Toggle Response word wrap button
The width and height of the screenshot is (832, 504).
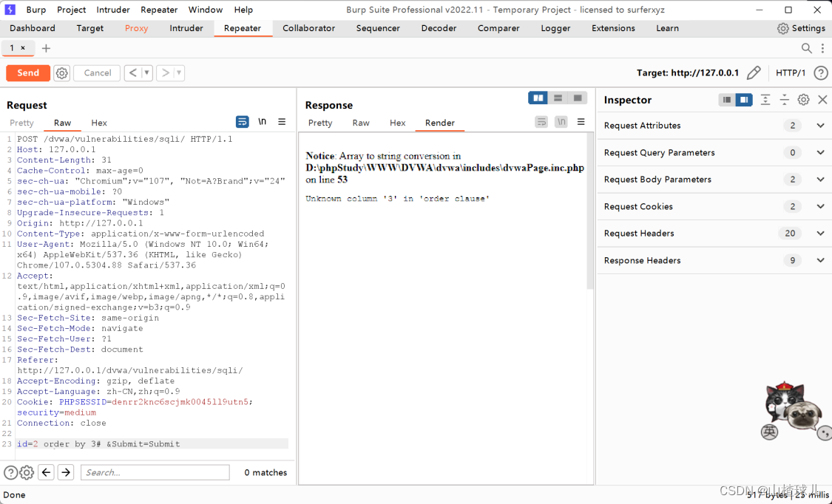(541, 122)
